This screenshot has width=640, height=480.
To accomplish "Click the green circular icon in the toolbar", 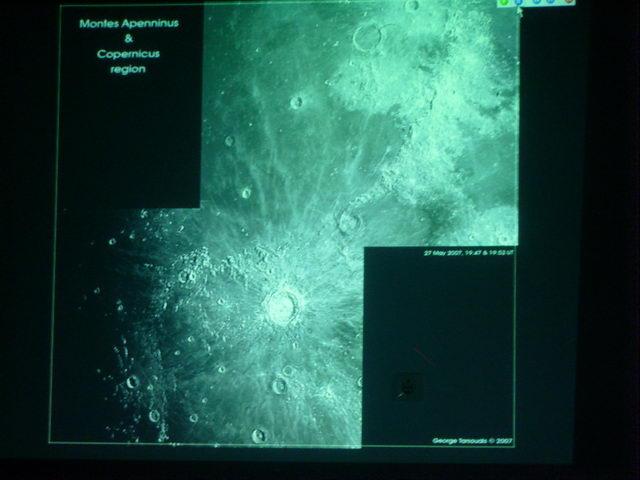I will pyautogui.click(x=504, y=2).
